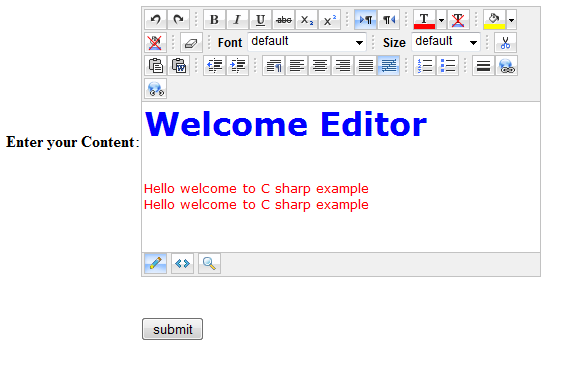The width and height of the screenshot is (570, 367).
Task: Toggle italic formatting
Action: point(237,20)
